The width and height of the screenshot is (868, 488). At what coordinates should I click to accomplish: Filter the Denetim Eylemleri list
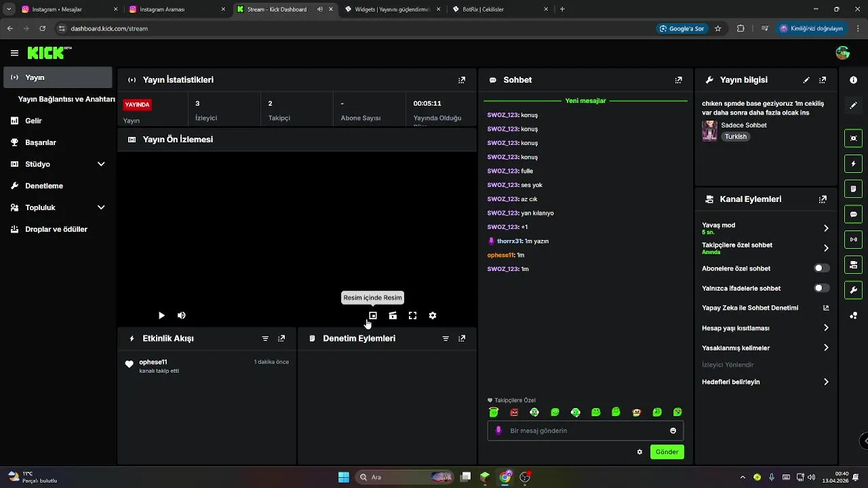[446, 338]
